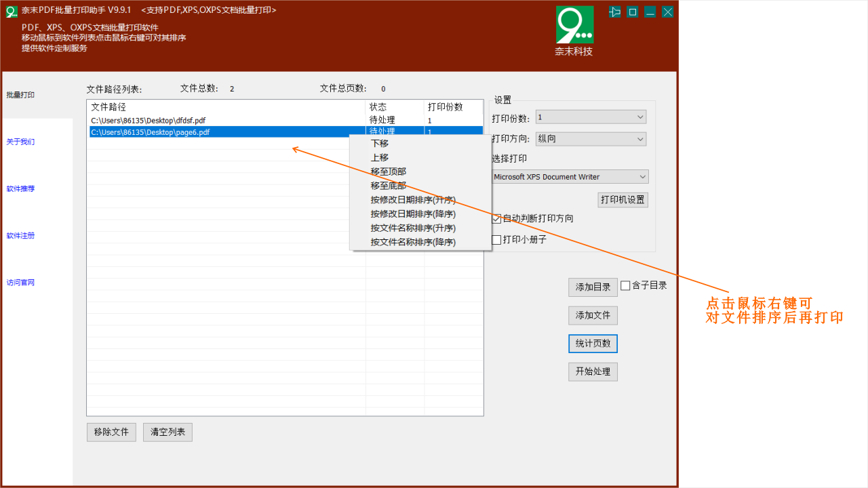
Task: Click the 添加文件 button
Action: 593,315
